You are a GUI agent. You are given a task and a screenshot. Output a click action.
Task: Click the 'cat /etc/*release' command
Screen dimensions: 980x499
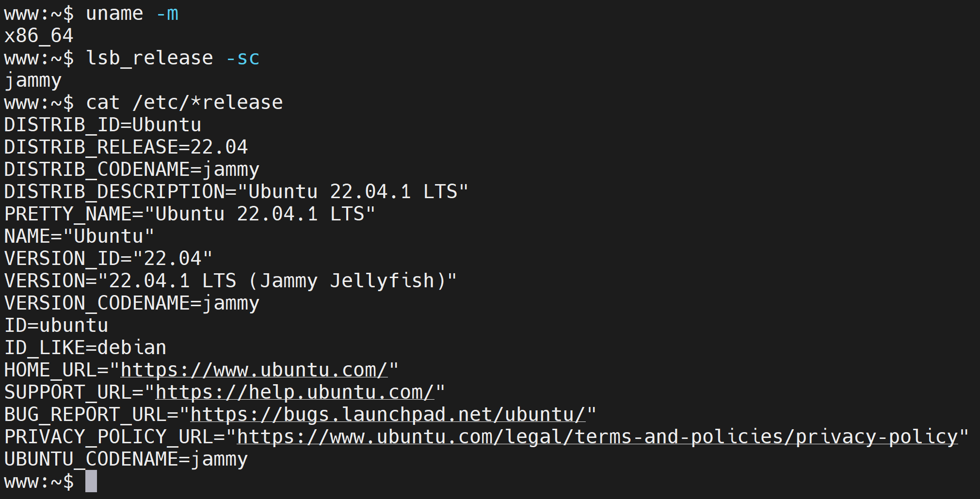(184, 103)
